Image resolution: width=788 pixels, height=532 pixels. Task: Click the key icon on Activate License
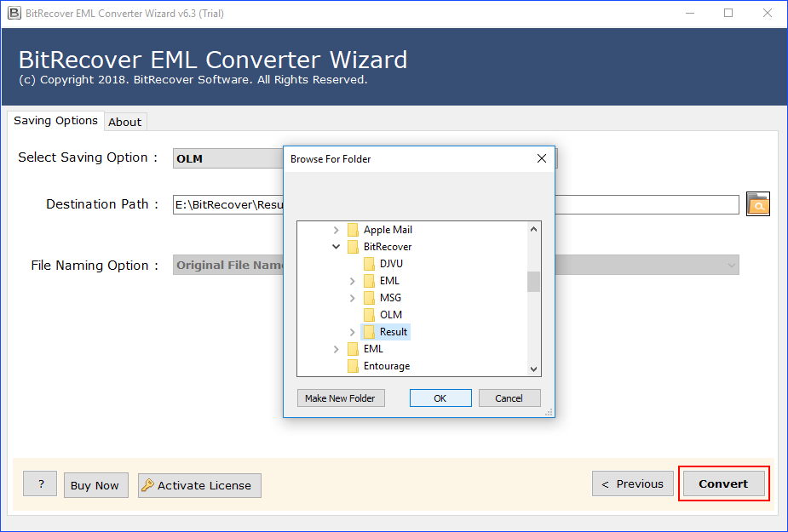(x=147, y=485)
